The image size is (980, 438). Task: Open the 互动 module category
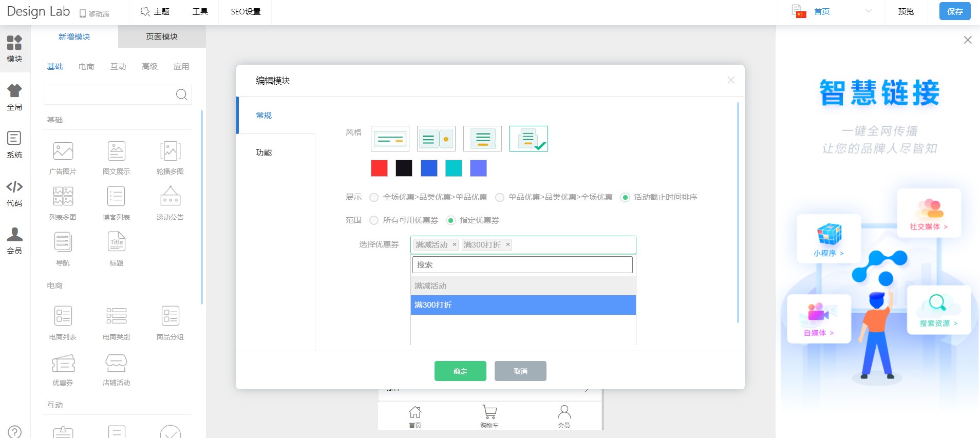pyautogui.click(x=118, y=67)
